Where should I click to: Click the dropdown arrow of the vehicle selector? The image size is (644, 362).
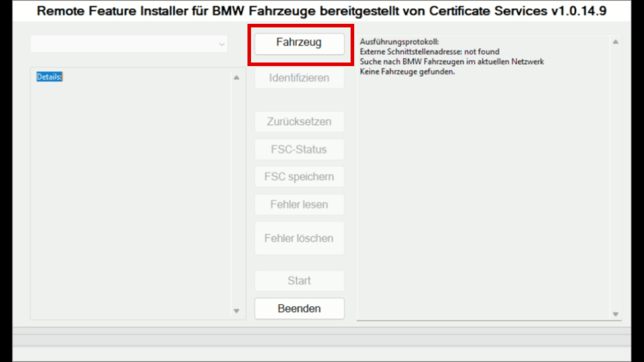pos(221,44)
